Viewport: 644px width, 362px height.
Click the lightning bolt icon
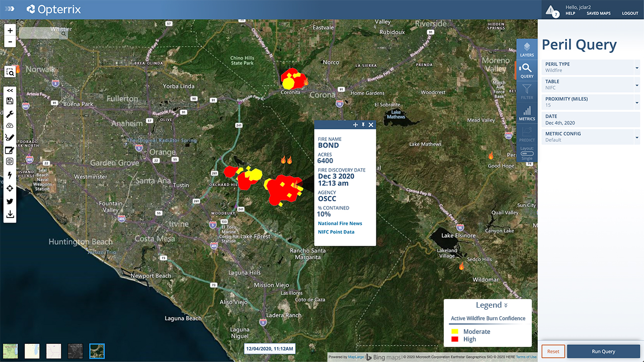pyautogui.click(x=10, y=175)
